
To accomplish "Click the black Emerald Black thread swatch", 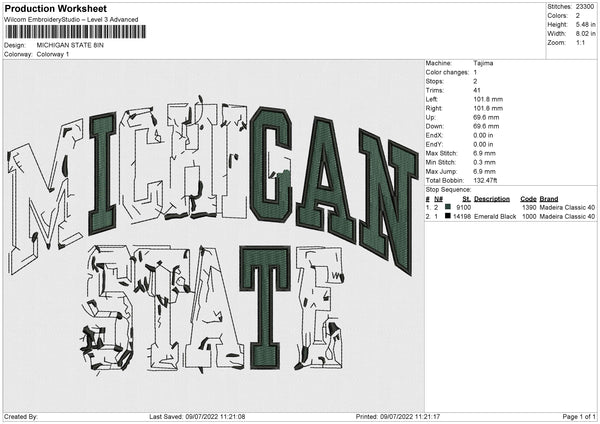I will [x=448, y=216].
